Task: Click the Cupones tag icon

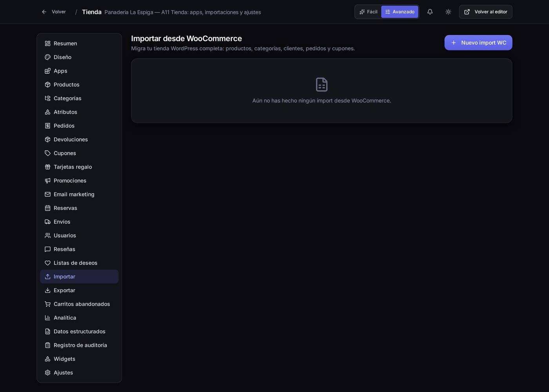Action: [x=47, y=153]
